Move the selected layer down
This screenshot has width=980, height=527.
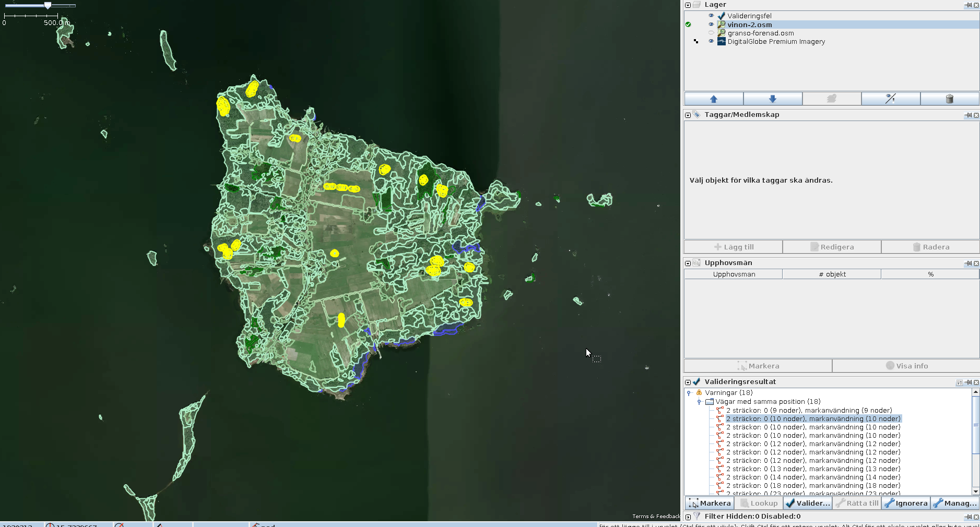(x=772, y=99)
